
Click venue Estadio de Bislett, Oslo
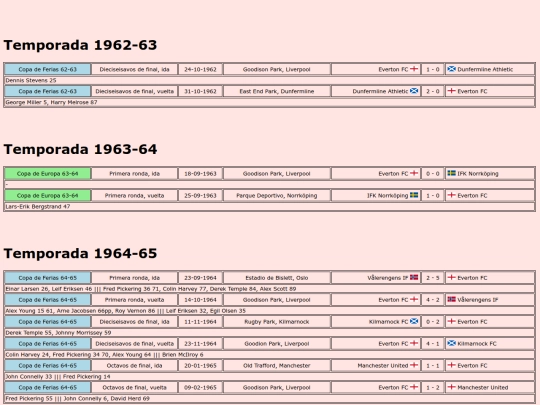(x=277, y=278)
